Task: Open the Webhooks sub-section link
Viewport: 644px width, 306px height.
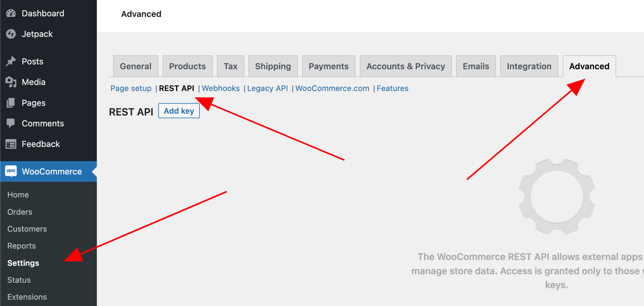Action: (221, 88)
